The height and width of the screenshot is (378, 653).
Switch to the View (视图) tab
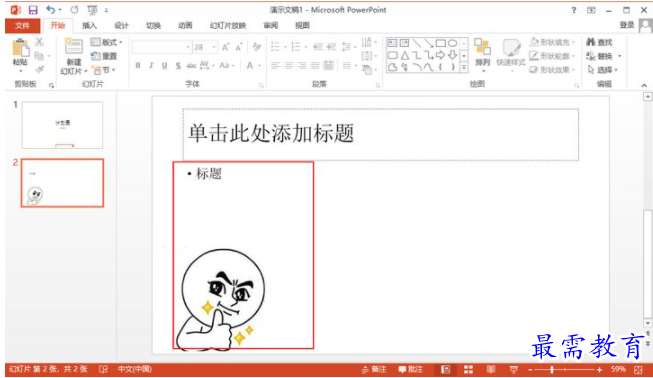[302, 25]
